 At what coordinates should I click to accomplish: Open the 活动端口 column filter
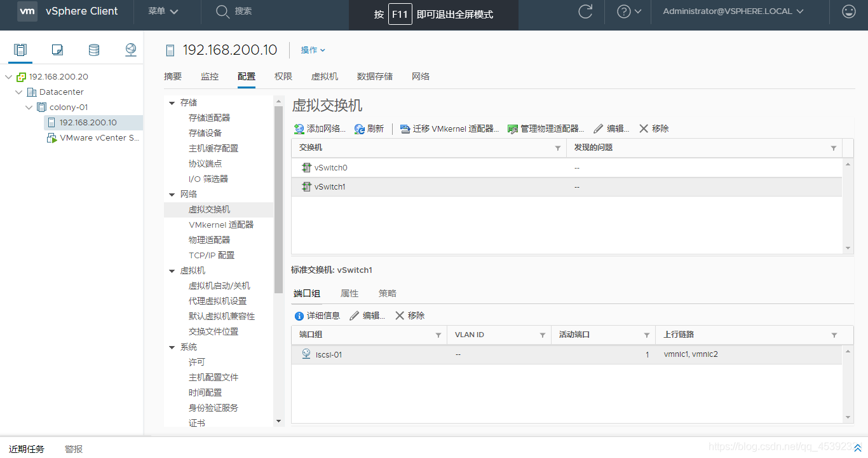[647, 335]
